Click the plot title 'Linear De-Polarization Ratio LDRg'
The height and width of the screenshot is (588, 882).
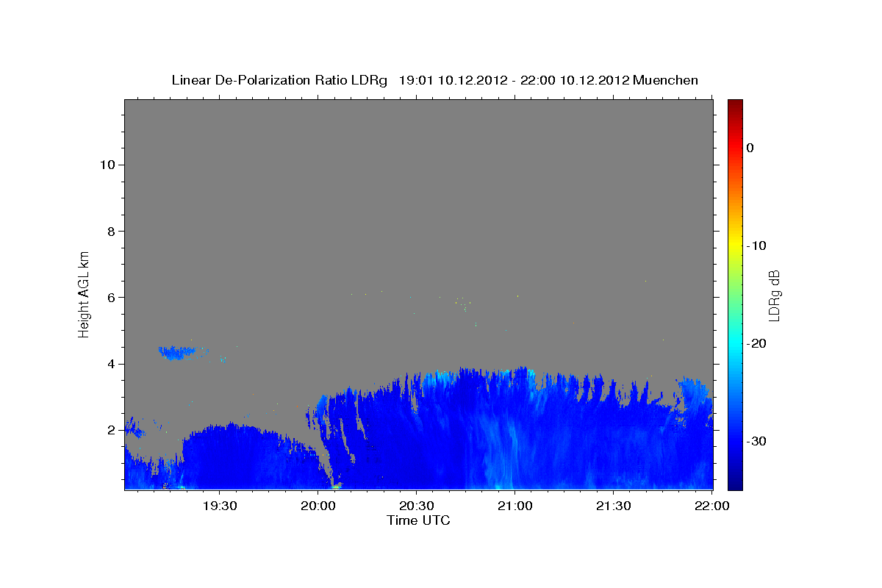point(279,79)
